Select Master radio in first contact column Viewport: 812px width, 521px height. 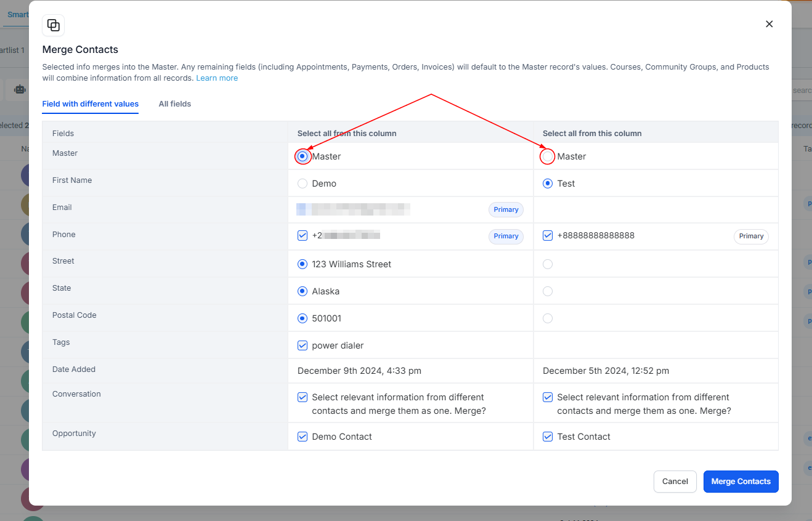[x=302, y=156]
